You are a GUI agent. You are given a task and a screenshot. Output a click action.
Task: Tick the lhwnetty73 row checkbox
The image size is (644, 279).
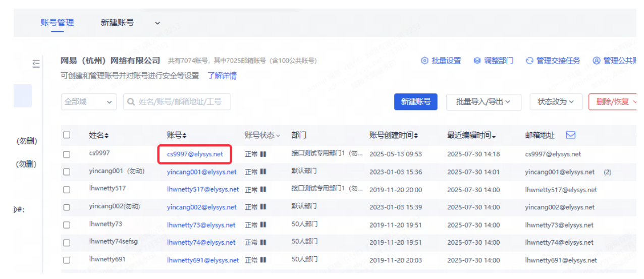click(x=67, y=225)
